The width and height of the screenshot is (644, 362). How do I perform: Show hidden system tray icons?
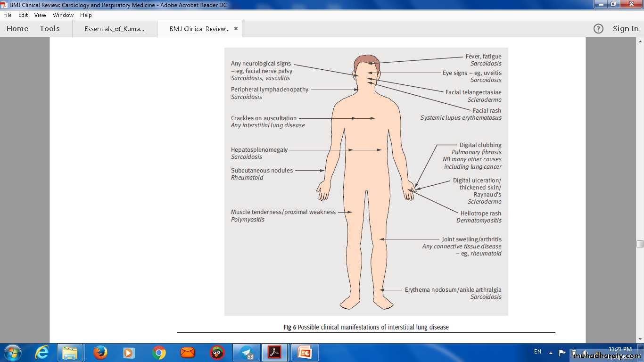[x=551, y=352]
